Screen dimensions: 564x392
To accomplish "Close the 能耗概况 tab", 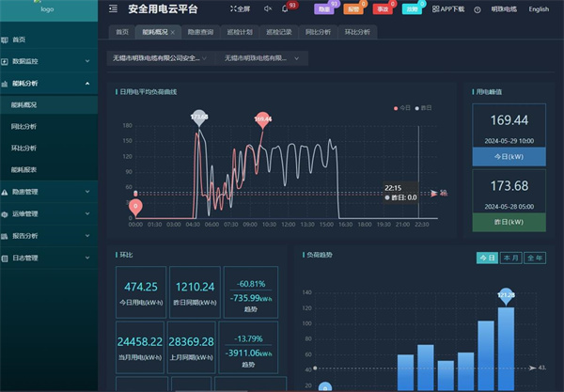I will click(x=173, y=32).
